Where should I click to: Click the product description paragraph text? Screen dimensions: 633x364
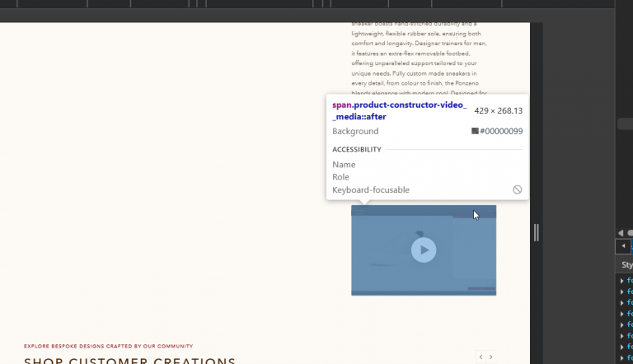point(420,58)
